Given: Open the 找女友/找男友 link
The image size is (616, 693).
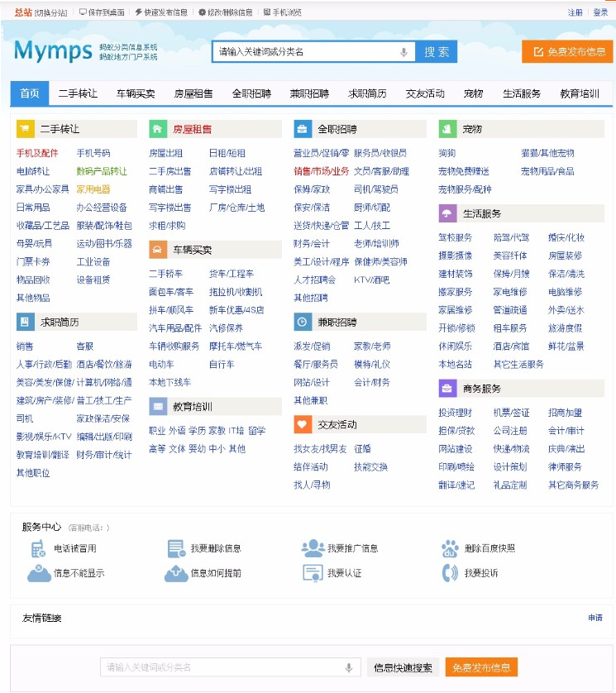Looking at the screenshot, I should [x=320, y=448].
